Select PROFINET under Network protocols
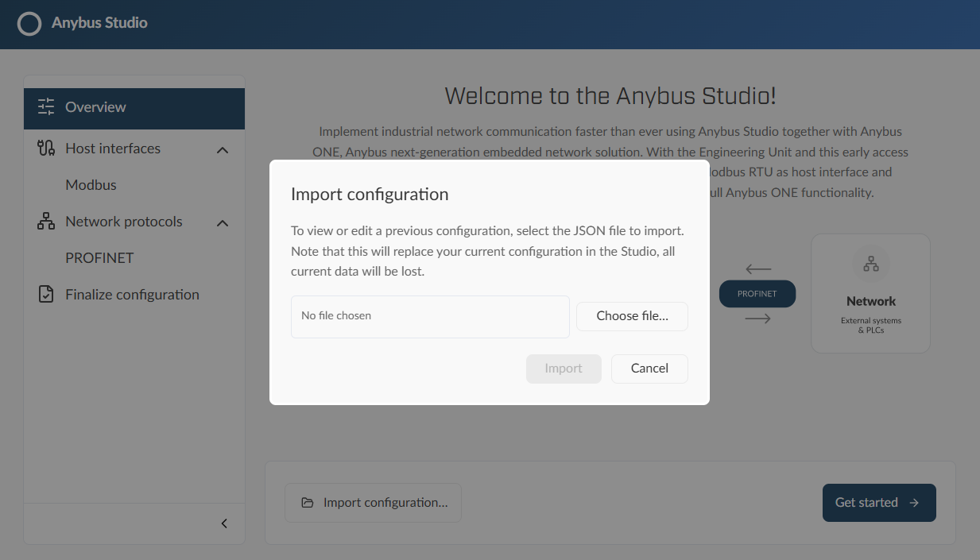Screen dimensions: 980x560 (x=99, y=258)
